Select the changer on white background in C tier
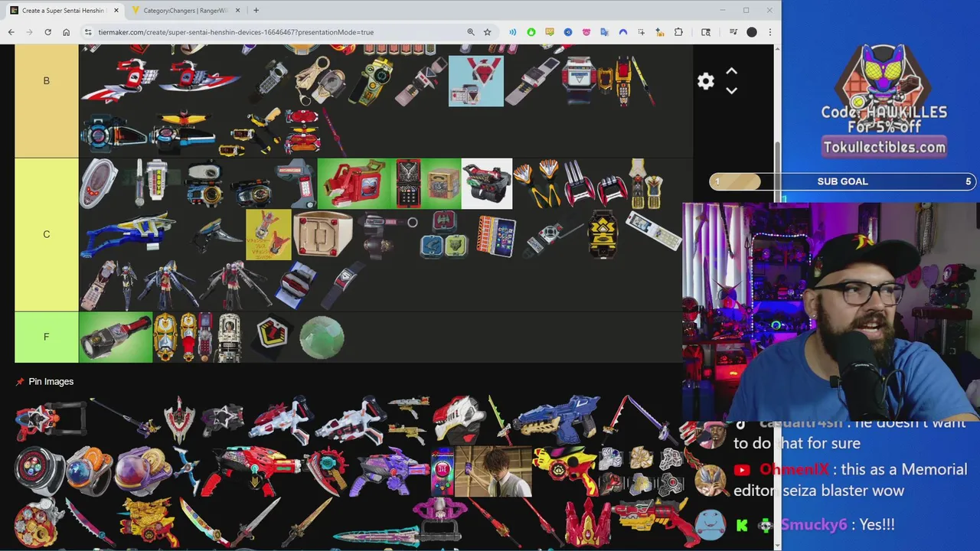980x551 pixels. (x=486, y=184)
